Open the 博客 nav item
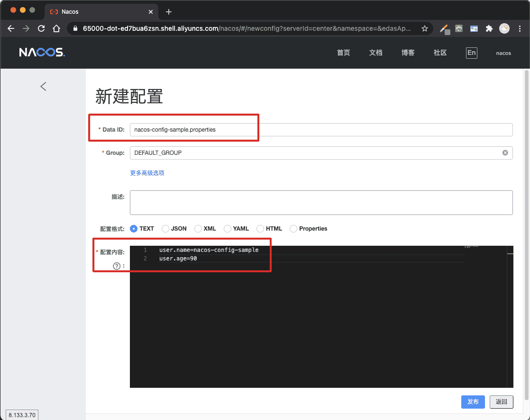The height and width of the screenshot is (420, 530). pyautogui.click(x=408, y=53)
